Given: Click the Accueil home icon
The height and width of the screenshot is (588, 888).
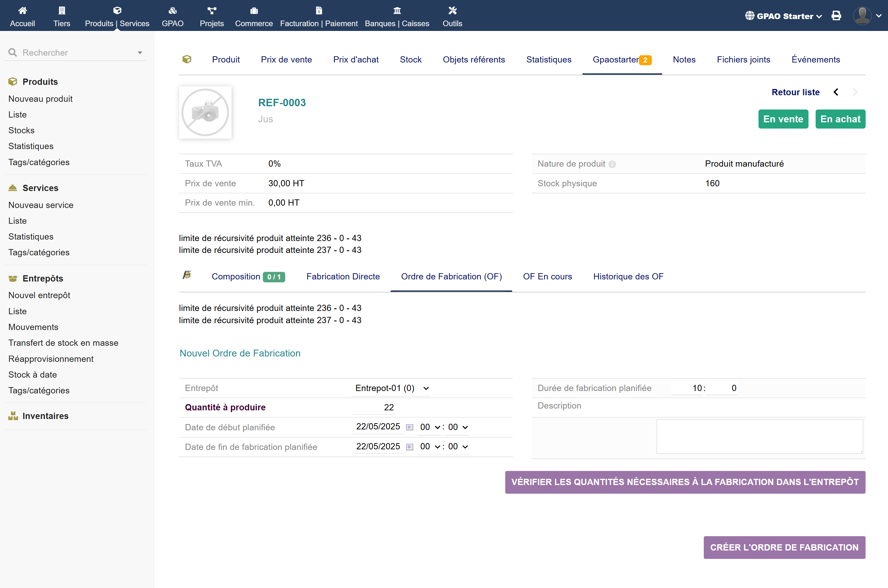Looking at the screenshot, I should click(23, 10).
